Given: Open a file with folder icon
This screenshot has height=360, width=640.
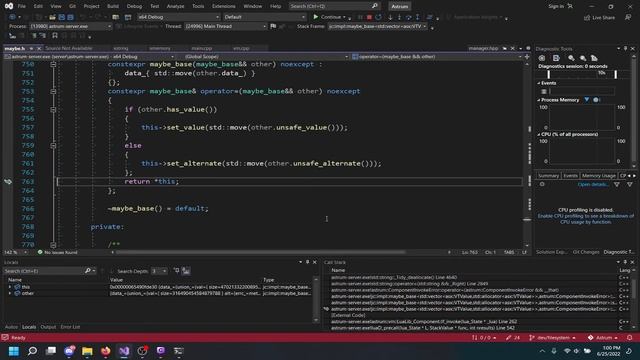Looking at the screenshot, I should [x=52, y=17].
